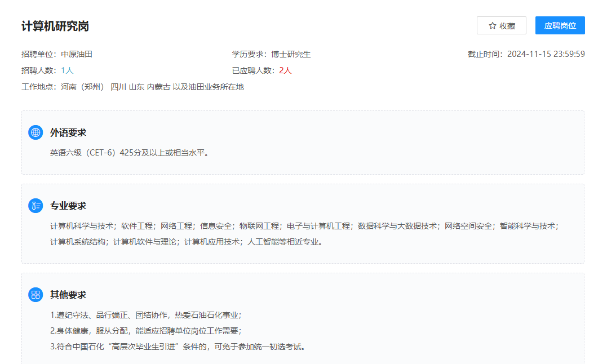The image size is (607, 364).
Task: Click the clipboard-style badge before 专业要求 heading
Action: point(36,206)
